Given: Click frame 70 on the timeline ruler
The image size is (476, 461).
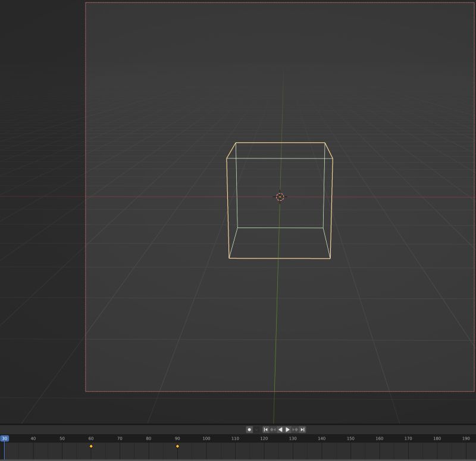Looking at the screenshot, I should point(120,438).
